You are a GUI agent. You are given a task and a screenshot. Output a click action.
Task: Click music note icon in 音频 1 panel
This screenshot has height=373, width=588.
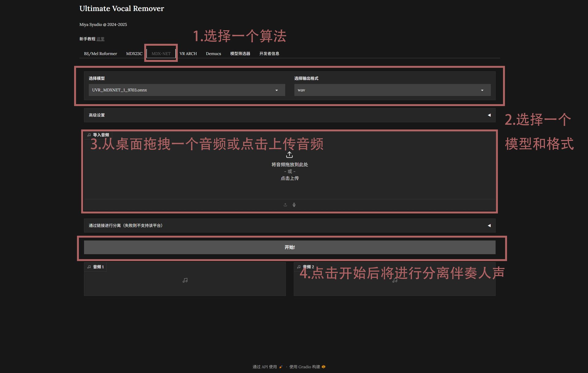185,280
